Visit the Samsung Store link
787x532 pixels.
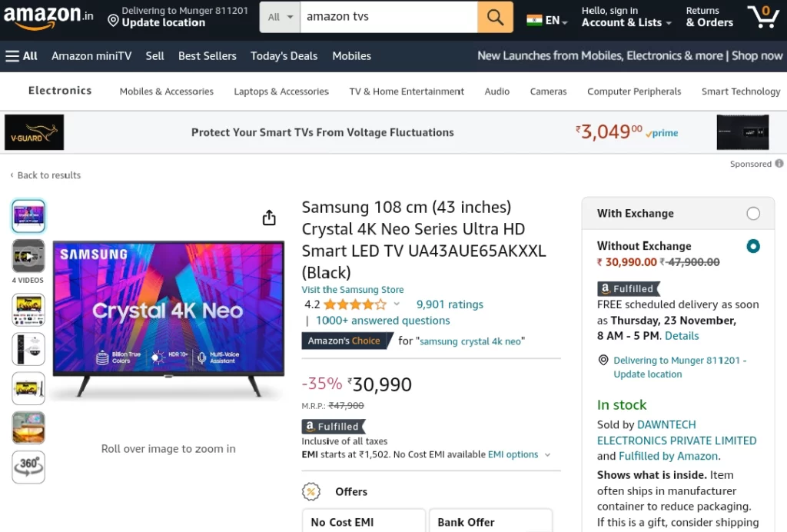point(352,290)
